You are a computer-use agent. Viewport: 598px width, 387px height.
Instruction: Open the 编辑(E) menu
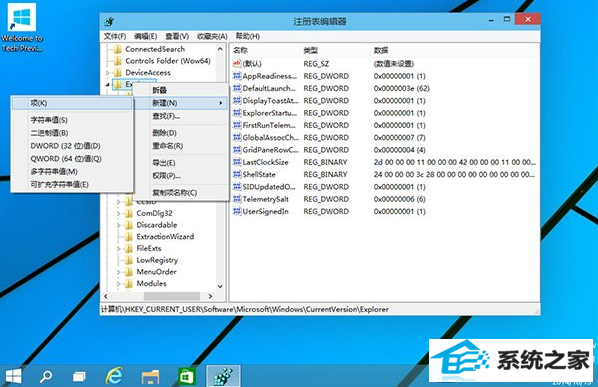[145, 36]
